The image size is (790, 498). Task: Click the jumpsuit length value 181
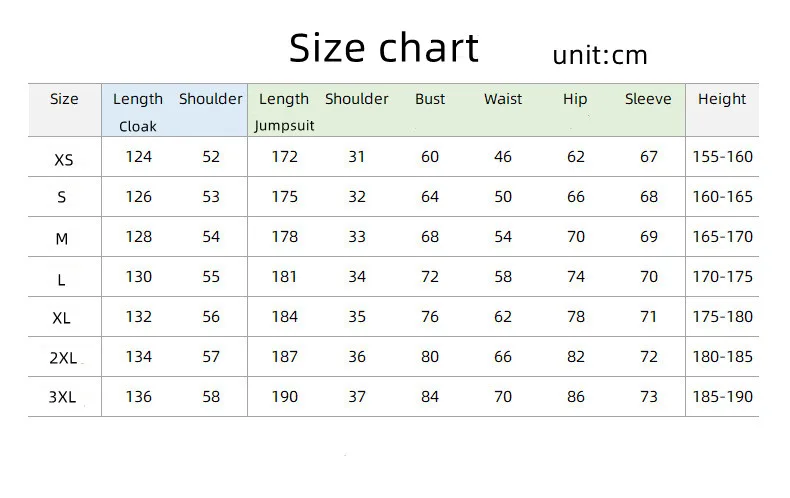[284, 277]
